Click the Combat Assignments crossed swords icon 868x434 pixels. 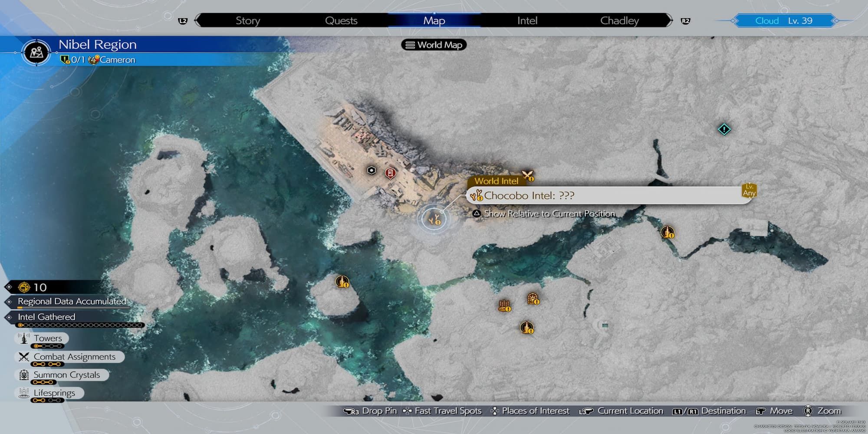(24, 357)
